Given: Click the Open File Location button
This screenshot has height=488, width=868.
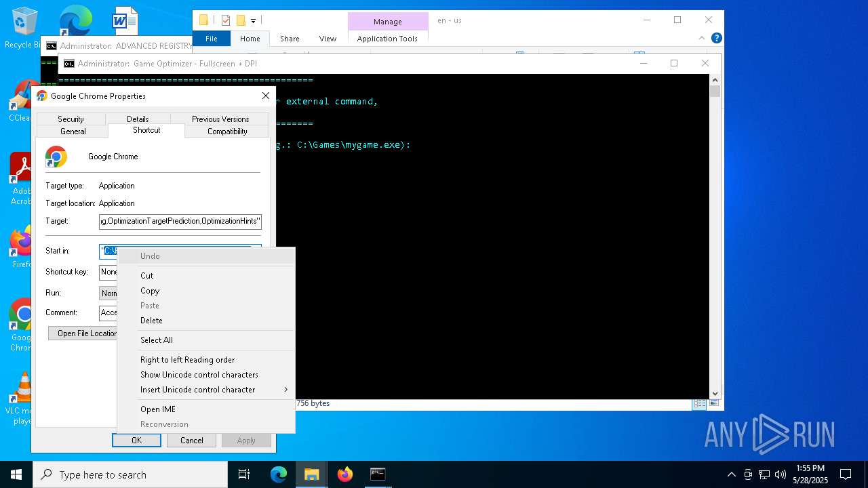Looking at the screenshot, I should pos(83,333).
